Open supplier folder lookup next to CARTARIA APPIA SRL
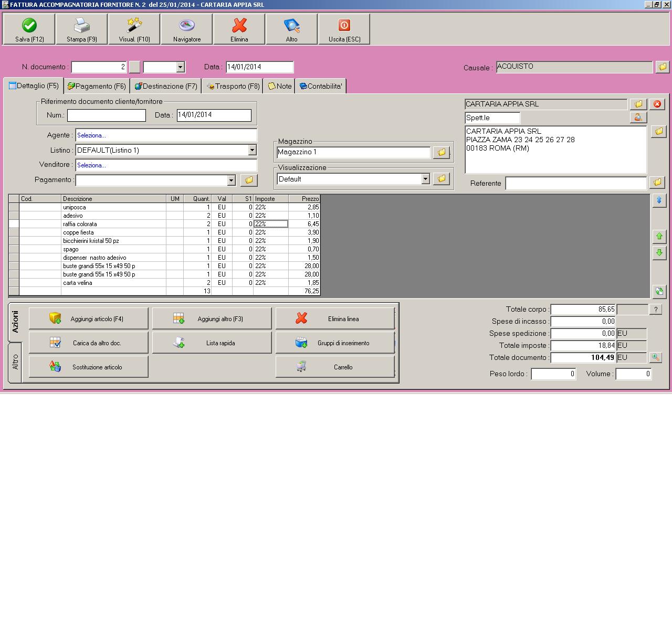This screenshot has width=672, height=617. (638, 104)
